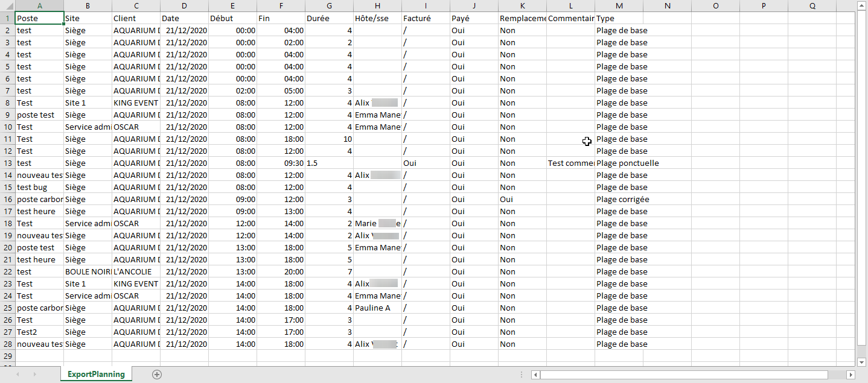Image resolution: width=868 pixels, height=383 pixels.
Task: Select column H labeled Hôte/sse
Action: tap(377, 6)
